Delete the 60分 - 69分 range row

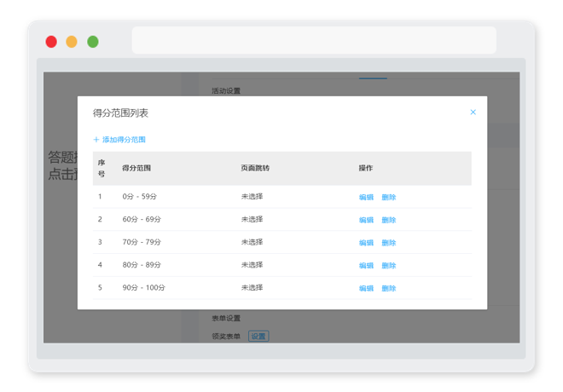pyautogui.click(x=388, y=220)
